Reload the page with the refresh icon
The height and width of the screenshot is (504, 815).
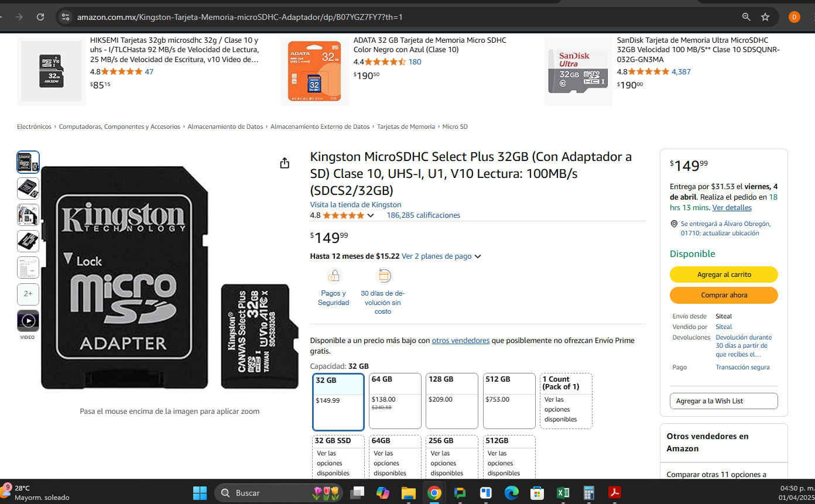click(x=40, y=17)
